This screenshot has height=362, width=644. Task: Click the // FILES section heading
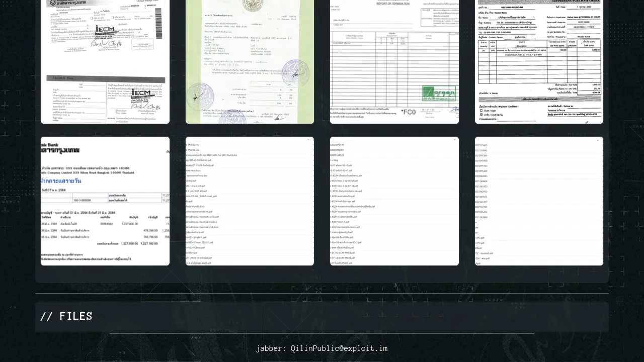tap(66, 316)
